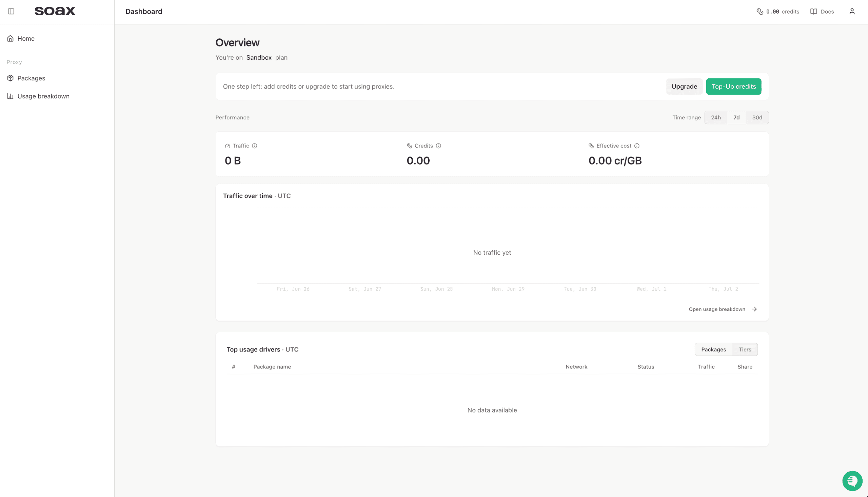Click the Docs book icon
This screenshot has height=497, width=868.
813,12
